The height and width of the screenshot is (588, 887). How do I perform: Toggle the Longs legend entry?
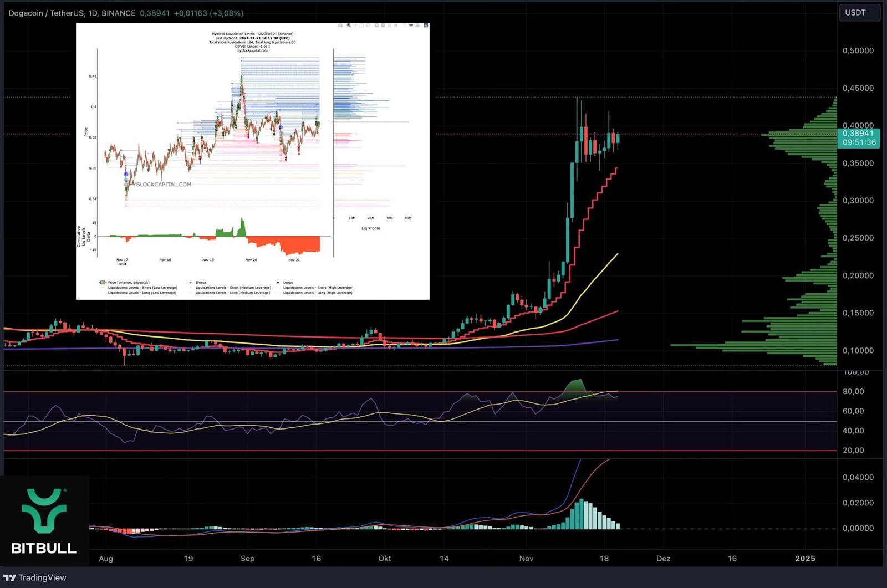pos(286,283)
